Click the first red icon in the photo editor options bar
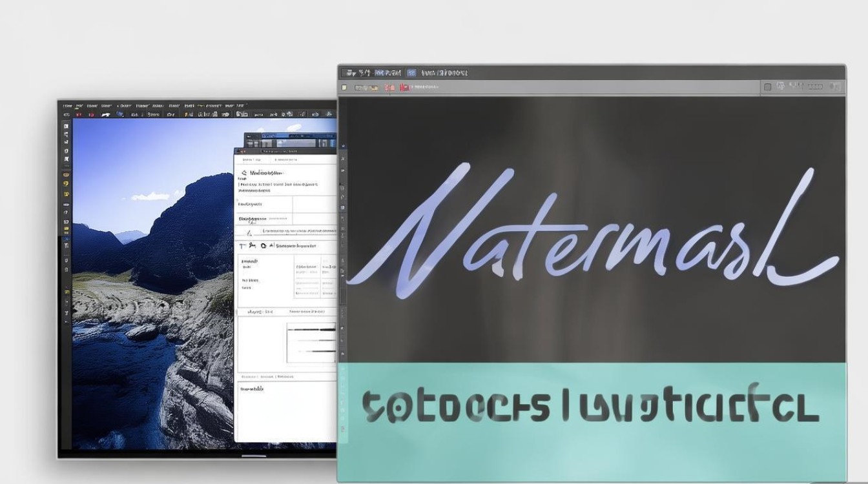 point(79,114)
